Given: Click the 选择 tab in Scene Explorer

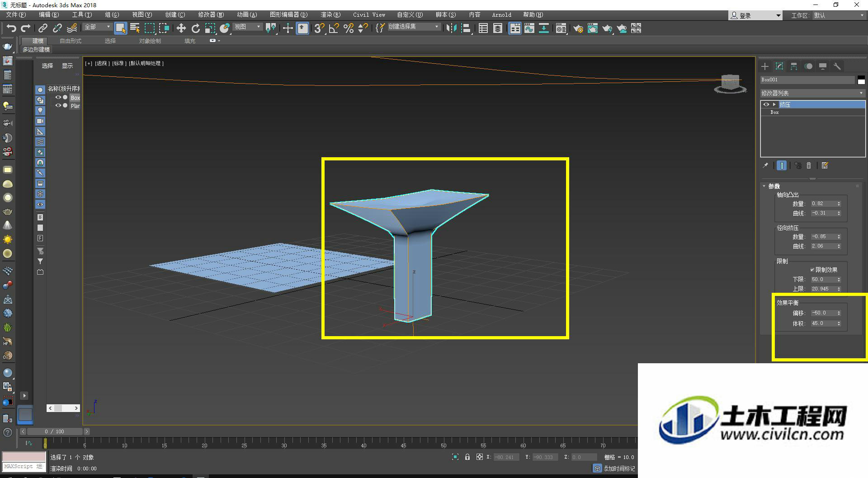Looking at the screenshot, I should 47,66.
